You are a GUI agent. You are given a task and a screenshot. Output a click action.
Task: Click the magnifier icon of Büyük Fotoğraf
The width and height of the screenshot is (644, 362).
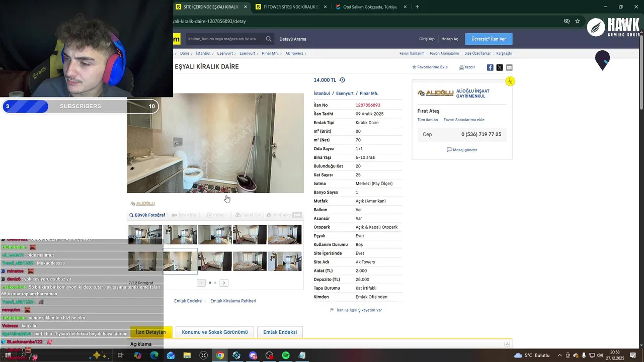click(x=132, y=215)
